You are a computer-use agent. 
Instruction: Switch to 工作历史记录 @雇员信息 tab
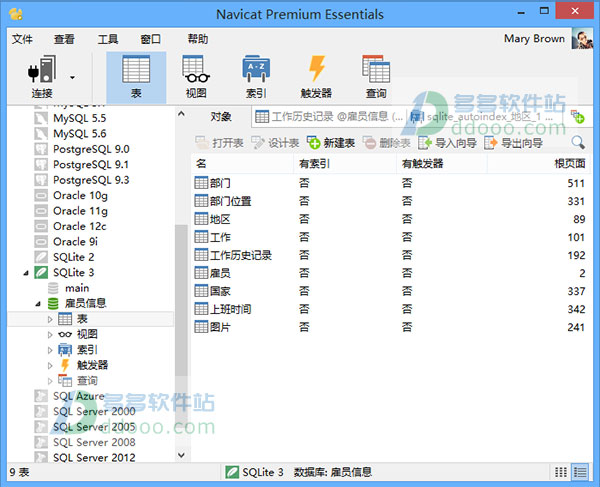pos(329,116)
